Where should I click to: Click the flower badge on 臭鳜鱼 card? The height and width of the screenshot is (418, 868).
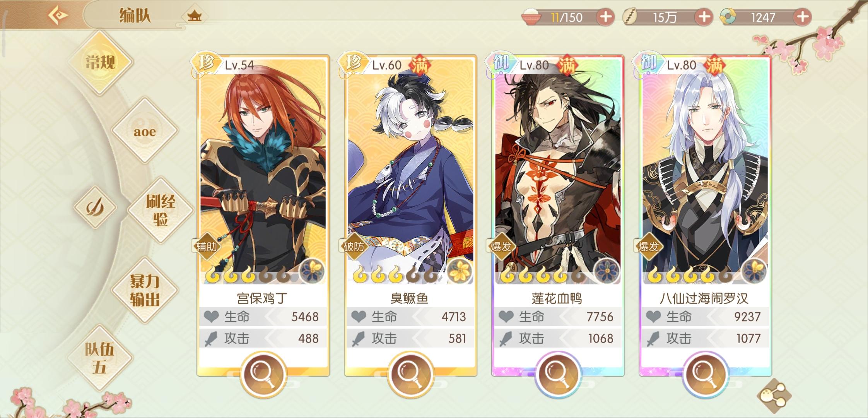coord(459,270)
